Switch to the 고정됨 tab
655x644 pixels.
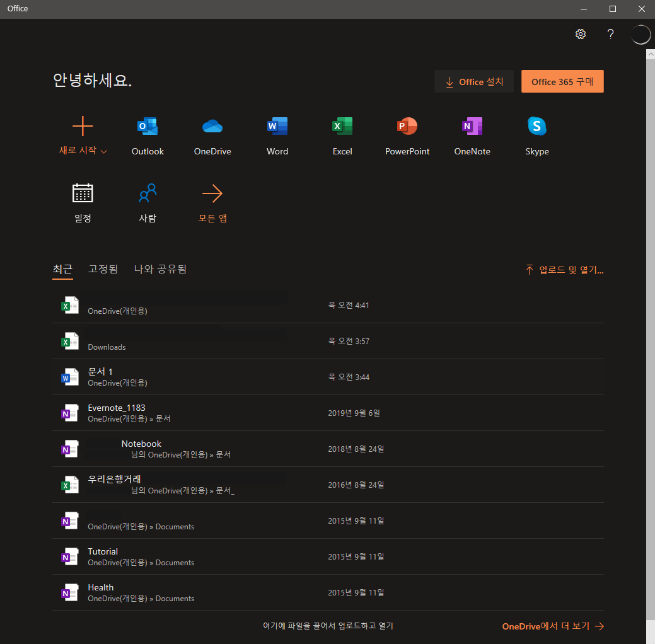[103, 269]
